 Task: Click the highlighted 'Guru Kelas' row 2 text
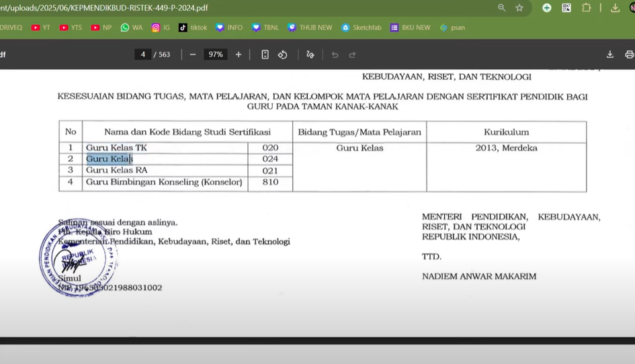[109, 158]
